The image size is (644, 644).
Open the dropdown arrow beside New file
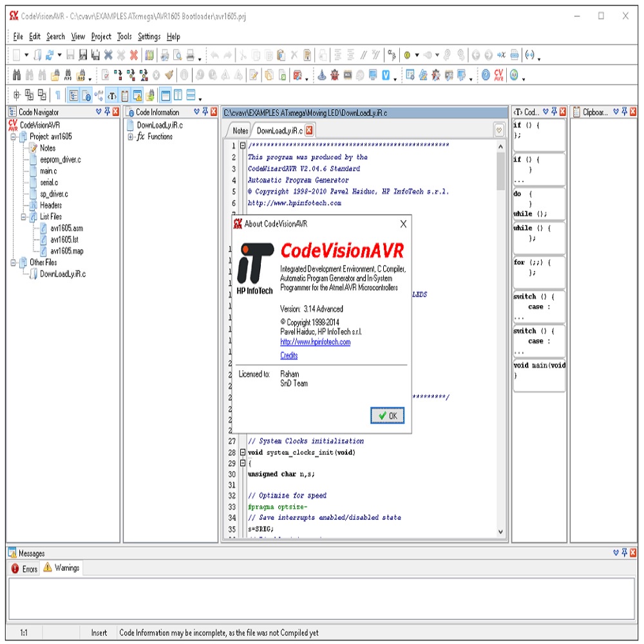point(26,55)
